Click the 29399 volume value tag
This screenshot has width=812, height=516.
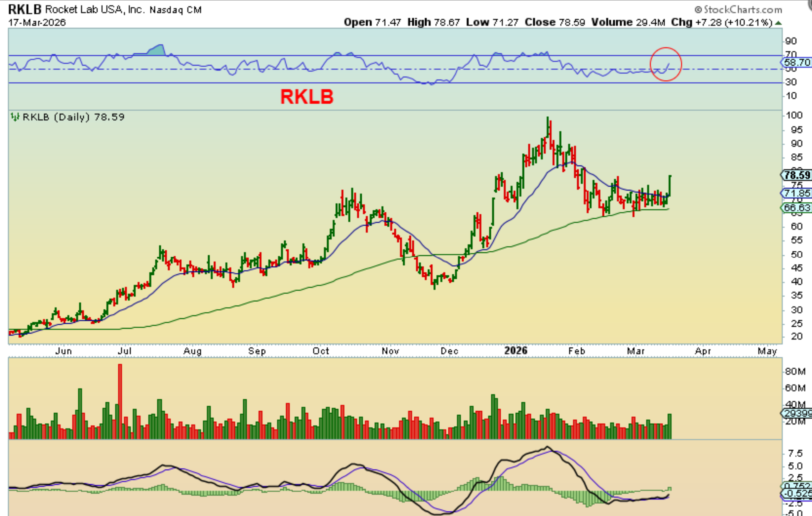[797, 413]
